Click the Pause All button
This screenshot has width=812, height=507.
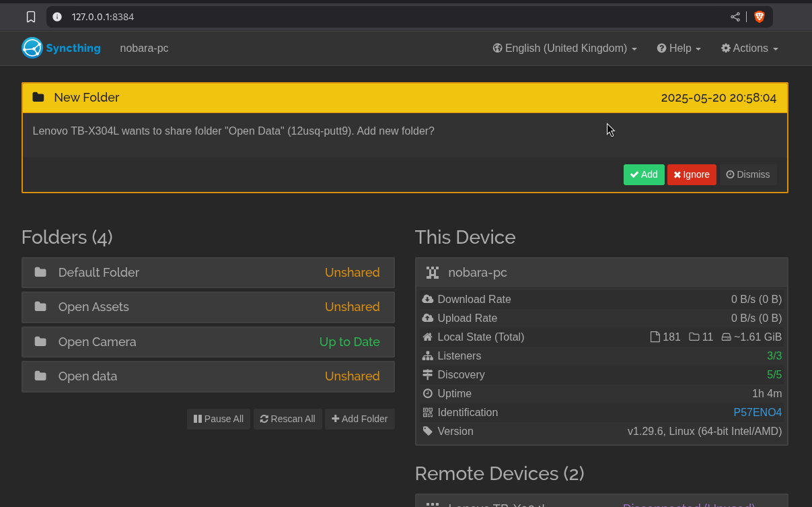(219, 419)
